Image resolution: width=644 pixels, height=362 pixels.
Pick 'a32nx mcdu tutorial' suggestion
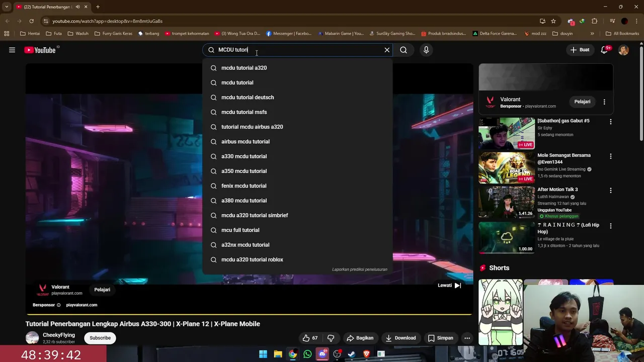coord(297,245)
